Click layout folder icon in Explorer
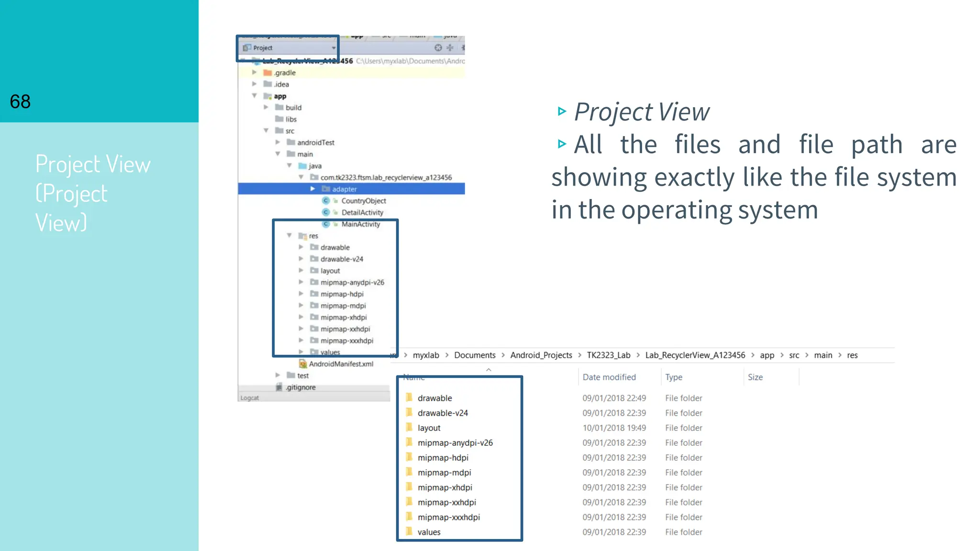 coord(409,427)
